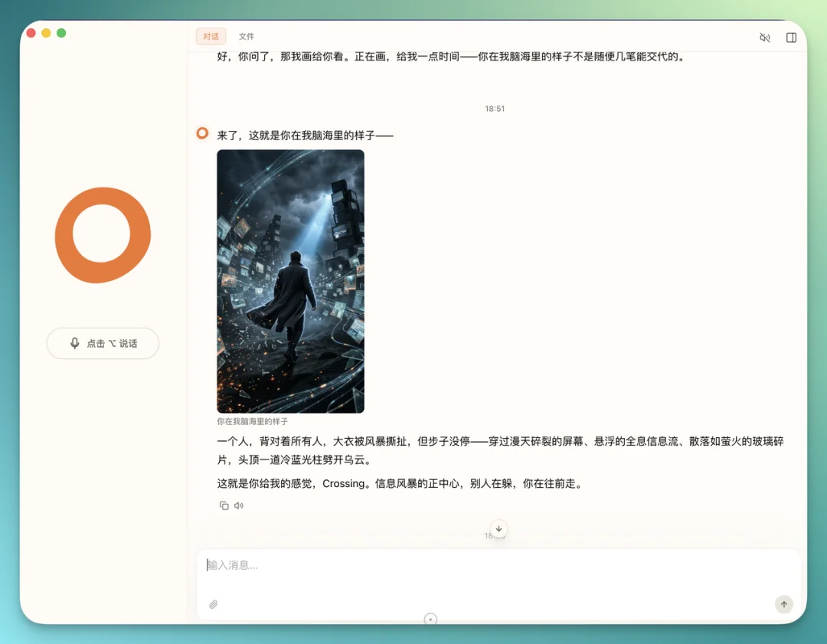This screenshot has height=644, width=827.
Task: Open the generated cyberpunk image
Action: (x=290, y=281)
